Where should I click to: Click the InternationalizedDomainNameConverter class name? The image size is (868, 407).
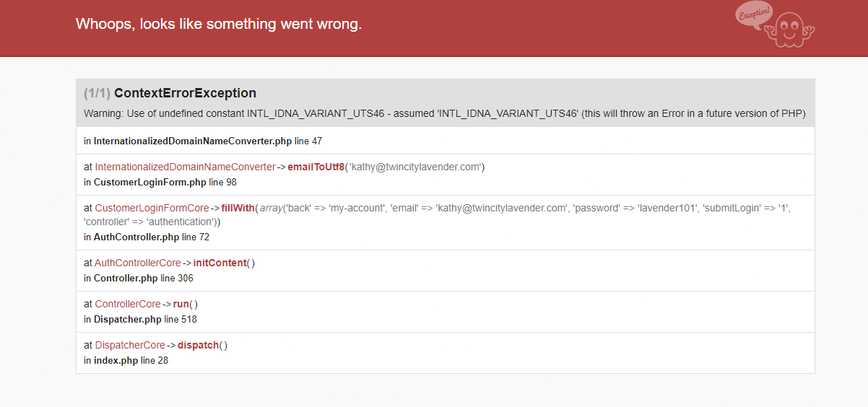coord(185,167)
